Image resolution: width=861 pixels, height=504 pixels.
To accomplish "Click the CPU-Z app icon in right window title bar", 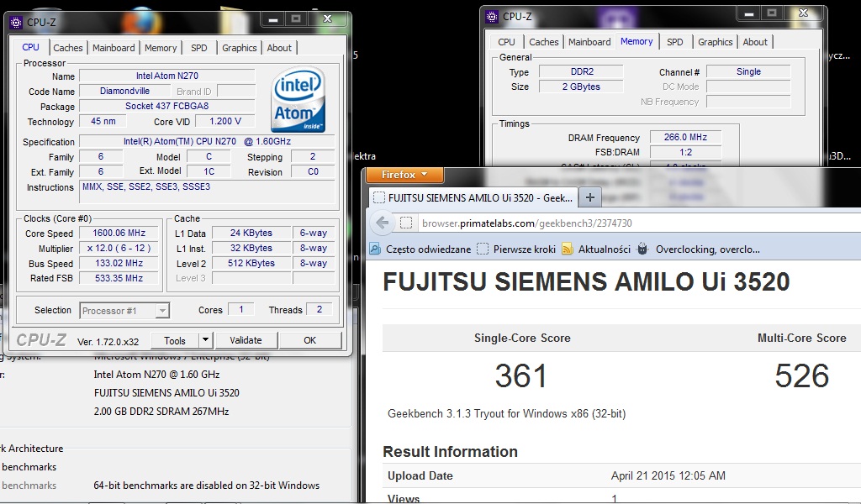I will pyautogui.click(x=492, y=17).
